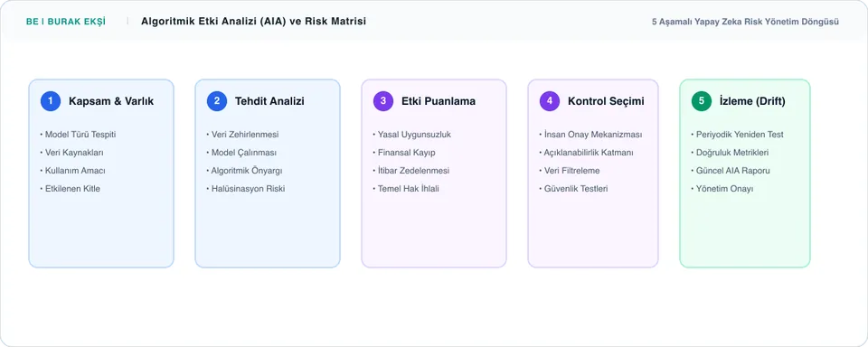Viewport: 868px width, 347px height.
Task: Click the Model Çalınması item
Action: [x=241, y=152]
